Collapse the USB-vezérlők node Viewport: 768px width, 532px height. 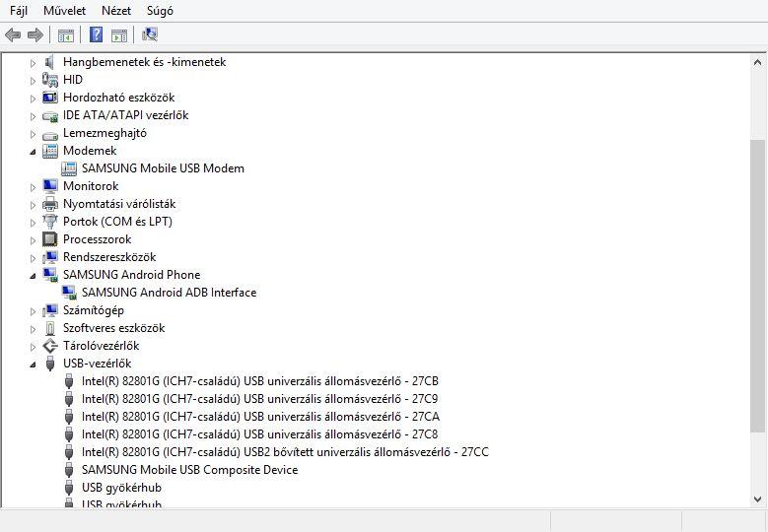pyautogui.click(x=33, y=365)
